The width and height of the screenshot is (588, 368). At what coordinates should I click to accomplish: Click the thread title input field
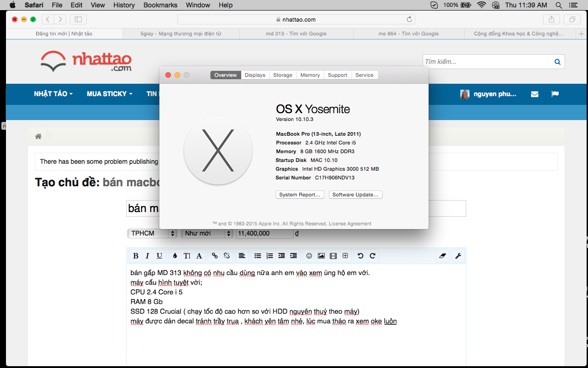pyautogui.click(x=296, y=208)
